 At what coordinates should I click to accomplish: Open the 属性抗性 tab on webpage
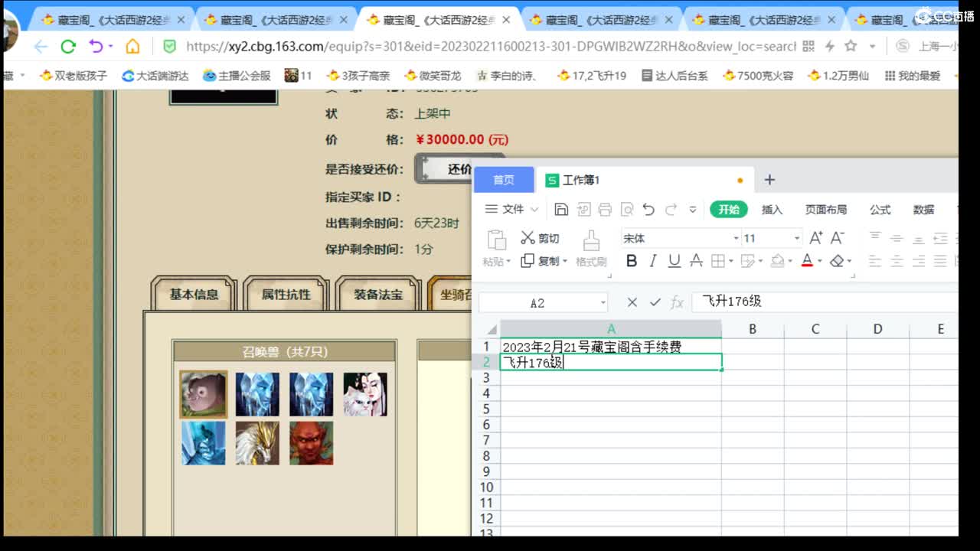286,294
